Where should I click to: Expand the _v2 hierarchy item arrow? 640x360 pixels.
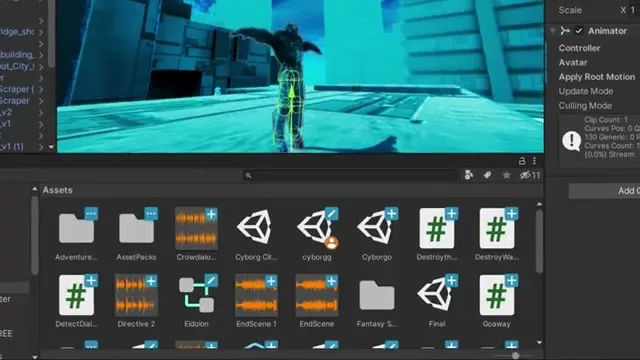coord(41,112)
